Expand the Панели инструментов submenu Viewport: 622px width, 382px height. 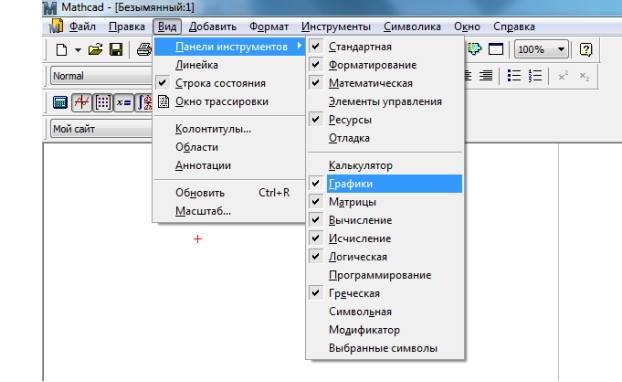[230, 46]
